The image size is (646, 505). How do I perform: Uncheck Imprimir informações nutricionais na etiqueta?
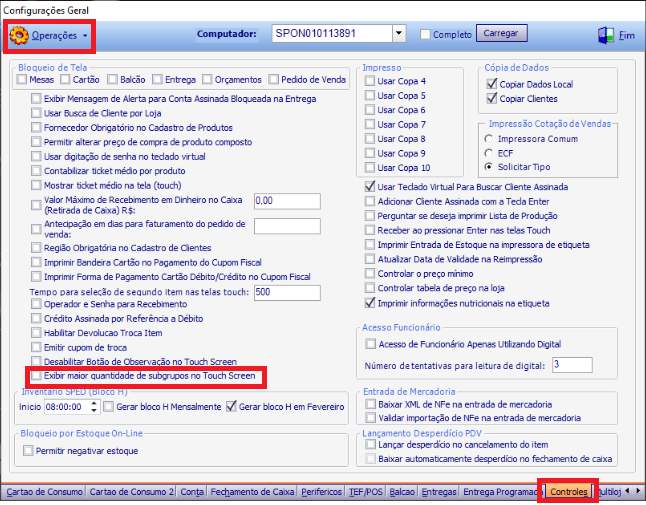tap(370, 303)
